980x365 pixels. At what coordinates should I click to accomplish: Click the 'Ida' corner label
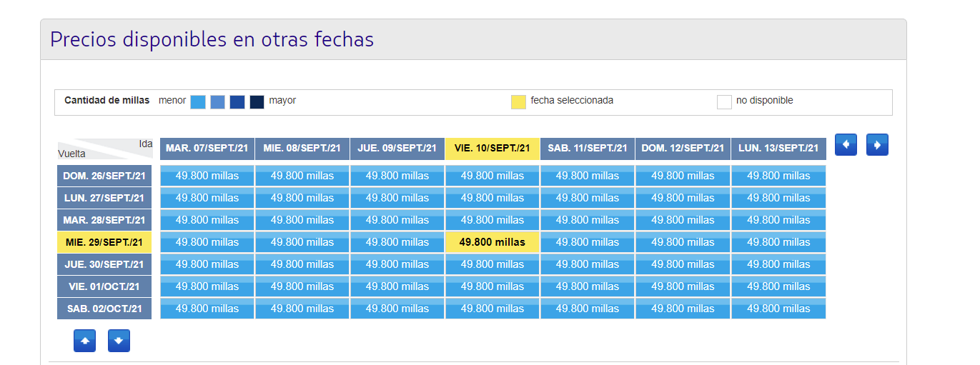[x=146, y=144]
